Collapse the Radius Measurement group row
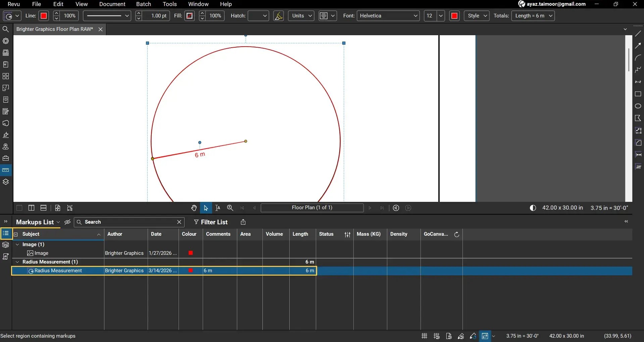This screenshot has height=342, width=644. [x=17, y=262]
